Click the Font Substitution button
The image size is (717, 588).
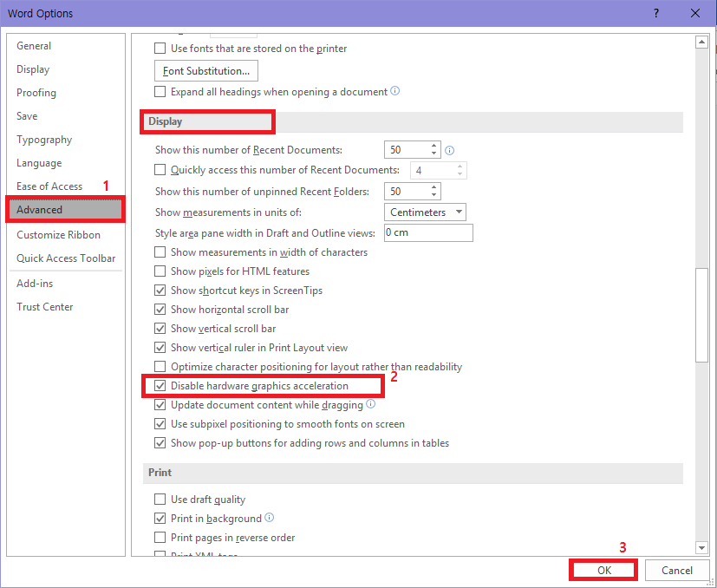206,71
